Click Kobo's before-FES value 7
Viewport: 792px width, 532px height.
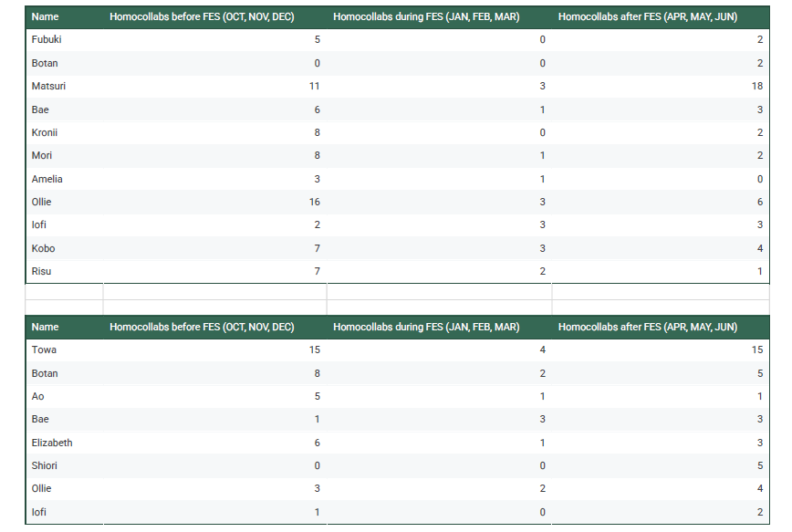(318, 248)
